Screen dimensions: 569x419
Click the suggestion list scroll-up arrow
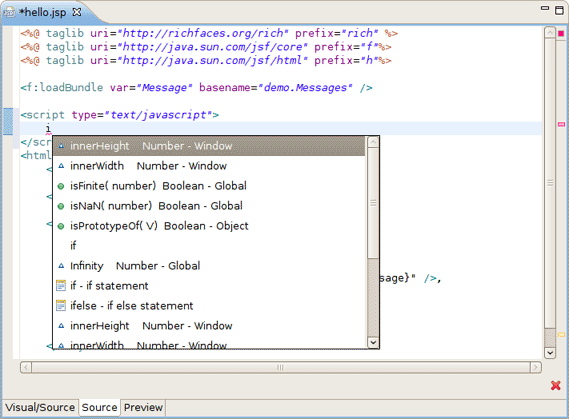[x=373, y=142]
